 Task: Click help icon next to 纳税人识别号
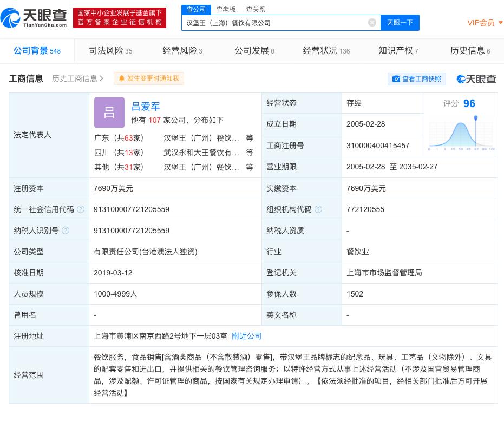click(66, 231)
